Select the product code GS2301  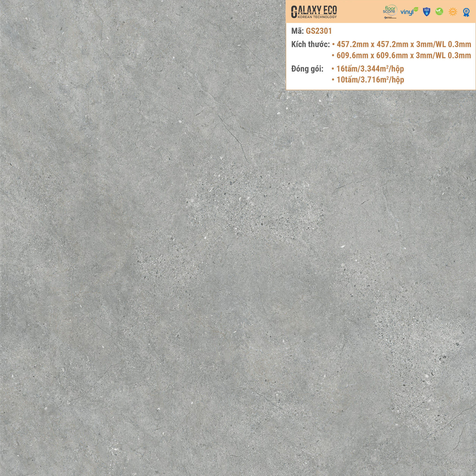(x=319, y=31)
